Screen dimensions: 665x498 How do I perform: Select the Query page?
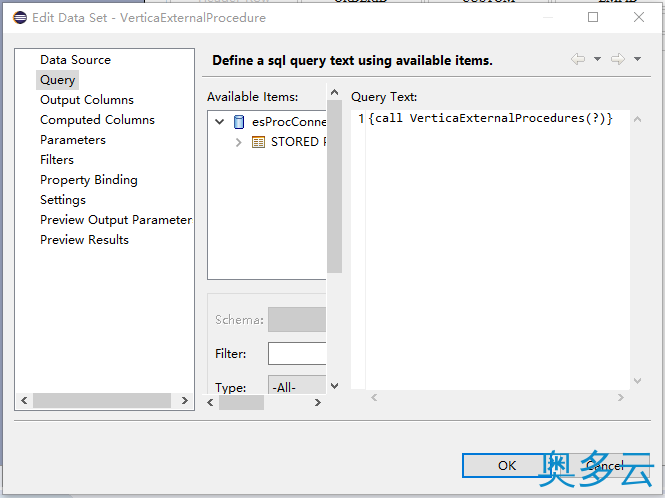pos(57,80)
